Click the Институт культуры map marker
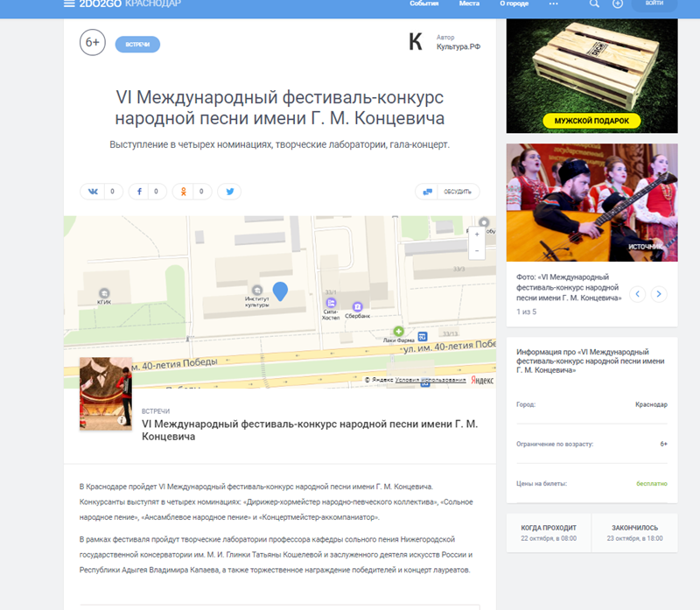The height and width of the screenshot is (610, 700). [x=257, y=290]
